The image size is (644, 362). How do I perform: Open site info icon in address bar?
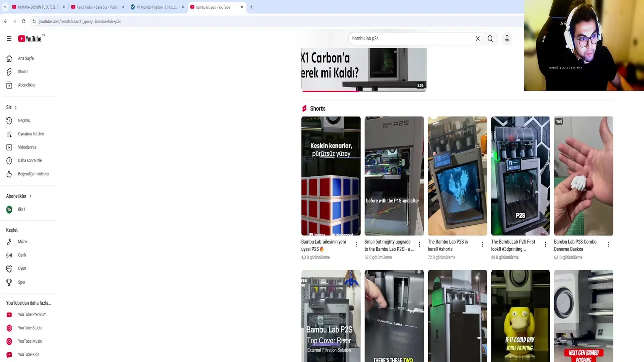[x=34, y=21]
